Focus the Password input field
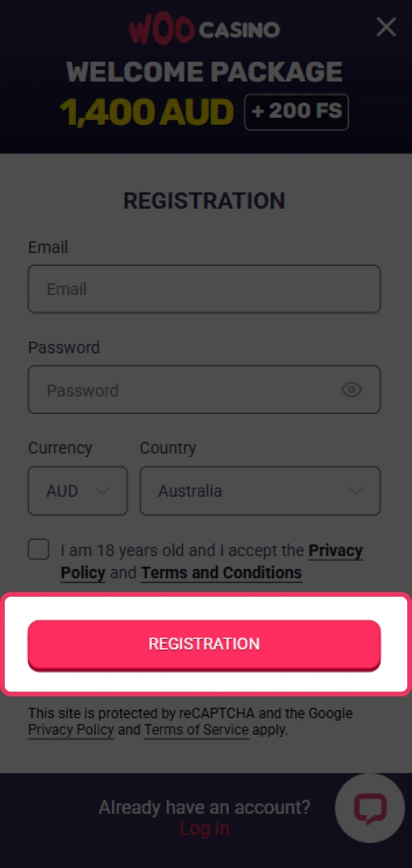 pyautogui.click(x=204, y=390)
